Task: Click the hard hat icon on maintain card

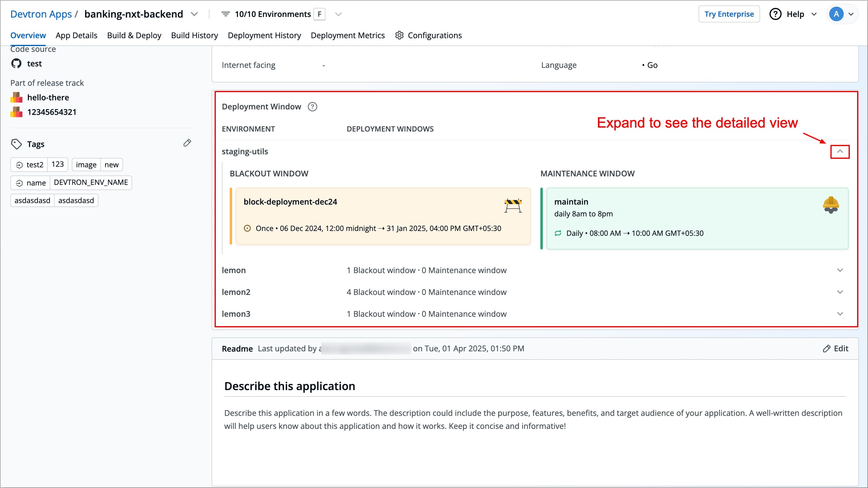Action: pos(831,205)
